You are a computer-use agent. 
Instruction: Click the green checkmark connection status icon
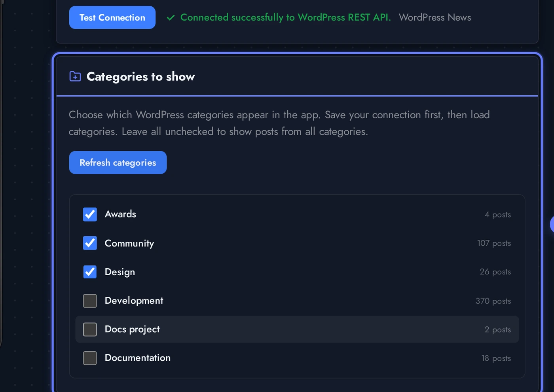pos(170,17)
